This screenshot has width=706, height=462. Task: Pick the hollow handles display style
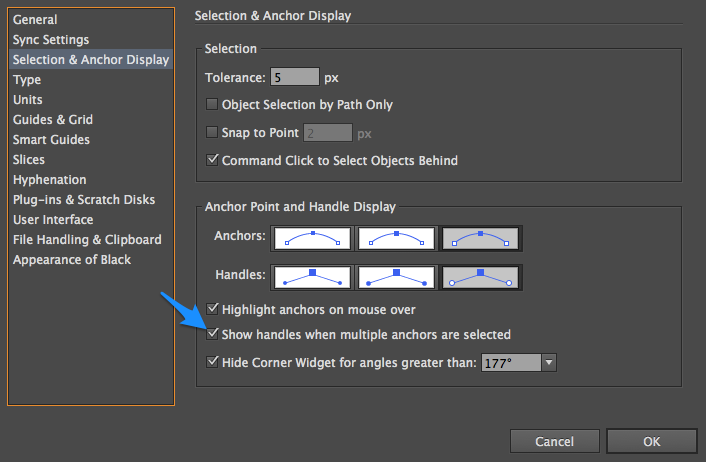click(x=480, y=277)
